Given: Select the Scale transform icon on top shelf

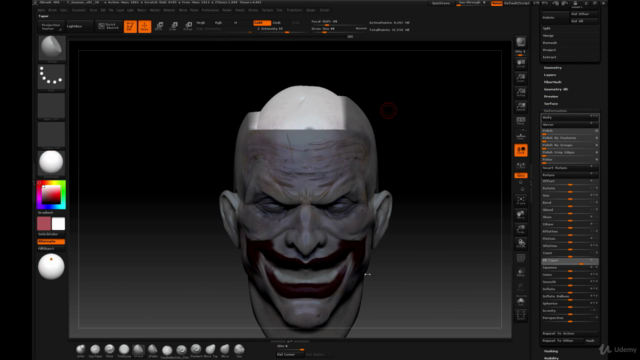Looking at the screenshot, I should (x=173, y=27).
